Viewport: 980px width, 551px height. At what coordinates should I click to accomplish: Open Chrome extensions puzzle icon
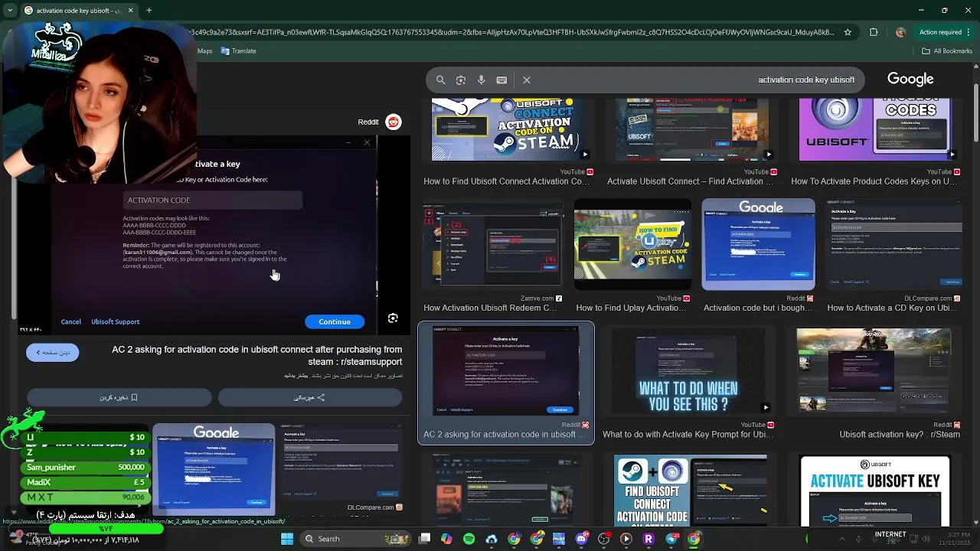tap(874, 32)
